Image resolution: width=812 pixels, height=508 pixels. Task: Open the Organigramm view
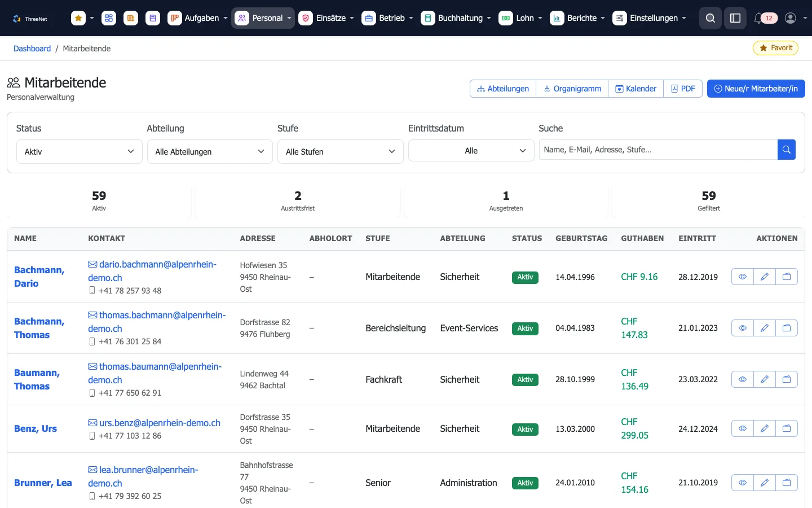point(572,89)
